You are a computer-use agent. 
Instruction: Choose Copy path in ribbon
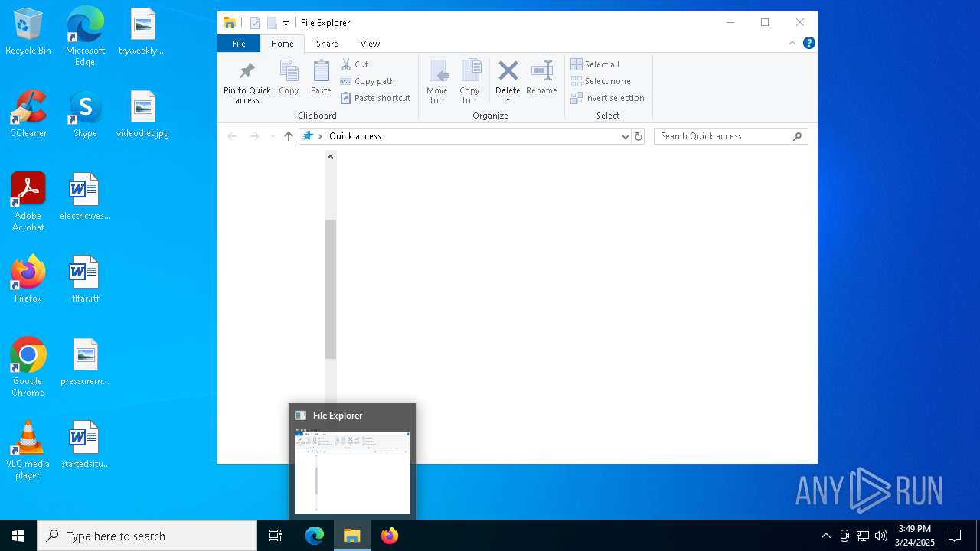(x=367, y=81)
